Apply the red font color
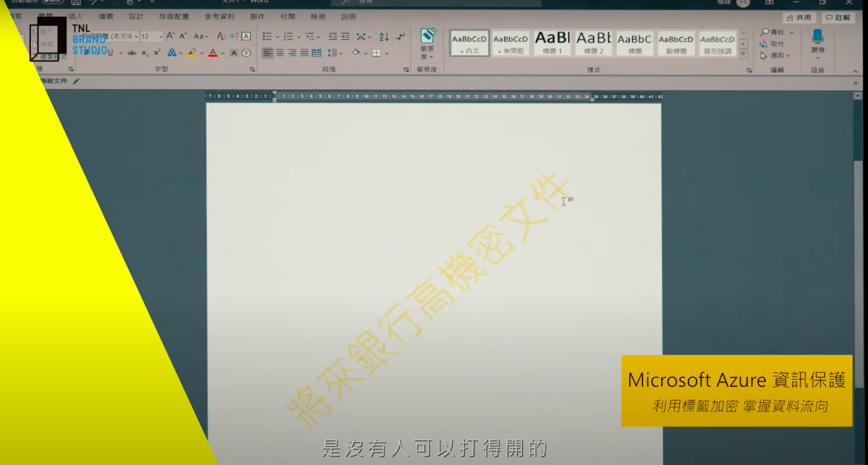 coord(213,53)
